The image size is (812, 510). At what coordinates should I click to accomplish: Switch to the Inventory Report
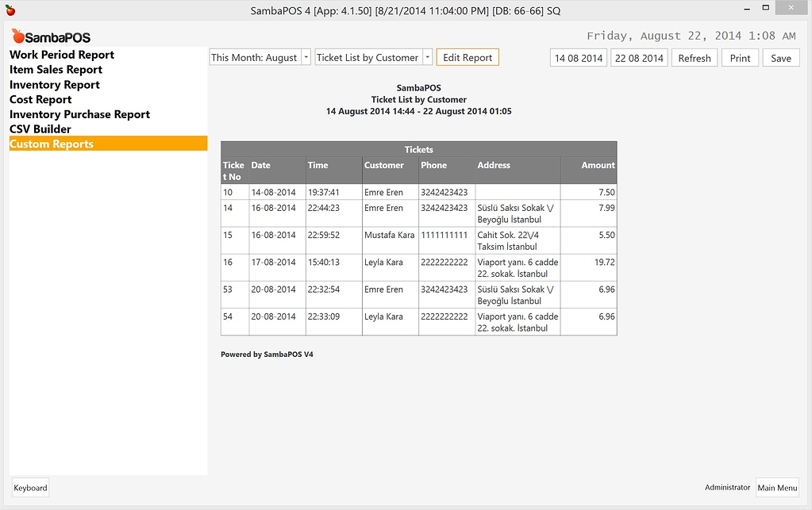click(53, 85)
